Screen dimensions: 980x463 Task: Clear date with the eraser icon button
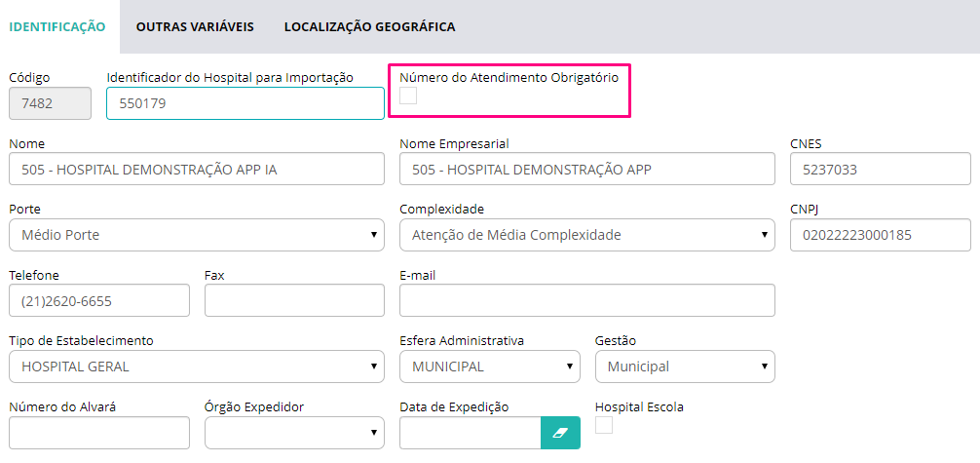point(560,433)
